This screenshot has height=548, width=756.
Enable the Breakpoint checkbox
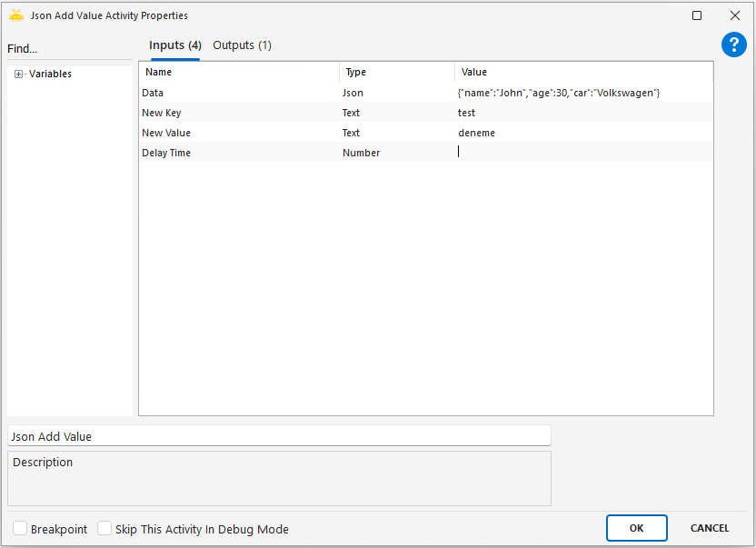pos(20,529)
